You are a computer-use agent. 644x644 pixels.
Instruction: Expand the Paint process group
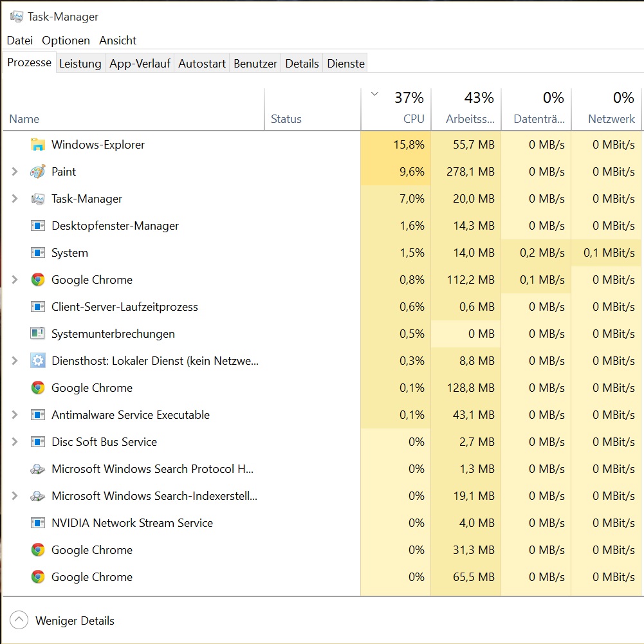pyautogui.click(x=15, y=172)
